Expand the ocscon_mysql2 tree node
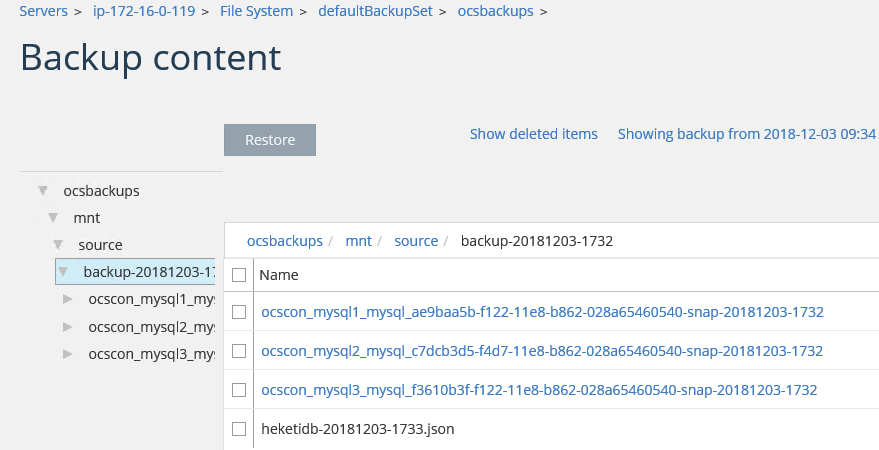Viewport: 879px width, 450px height. (68, 326)
